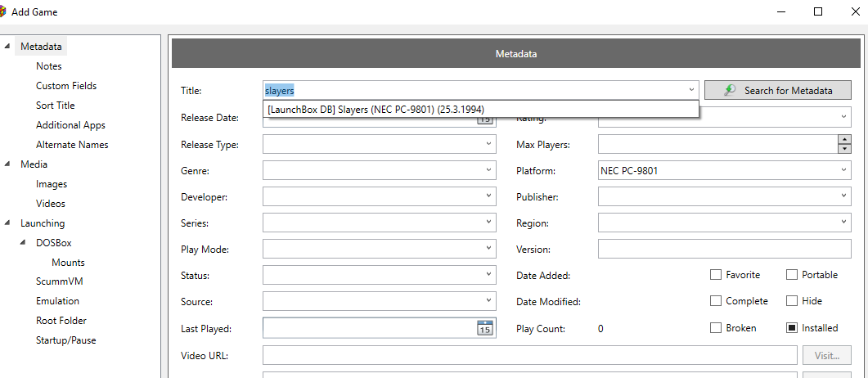868x378 pixels.
Task: Expand the Source dropdown
Action: pos(488,301)
